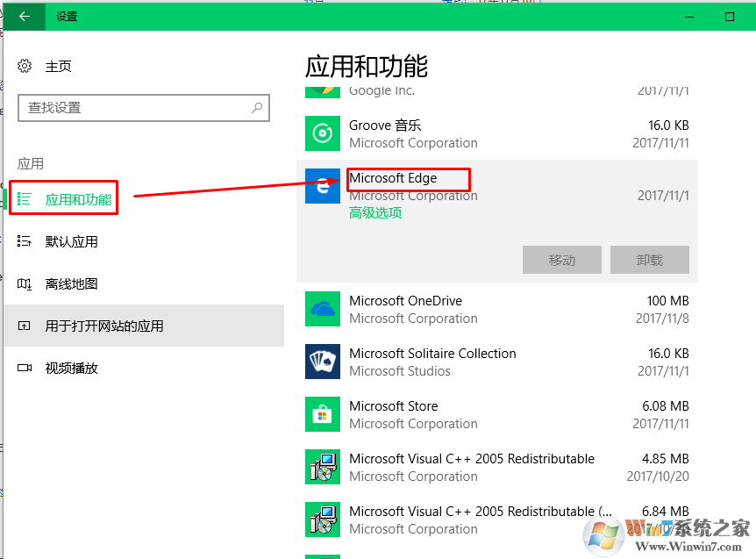
Task: Click the Groove music app icon
Action: pyautogui.click(x=323, y=133)
